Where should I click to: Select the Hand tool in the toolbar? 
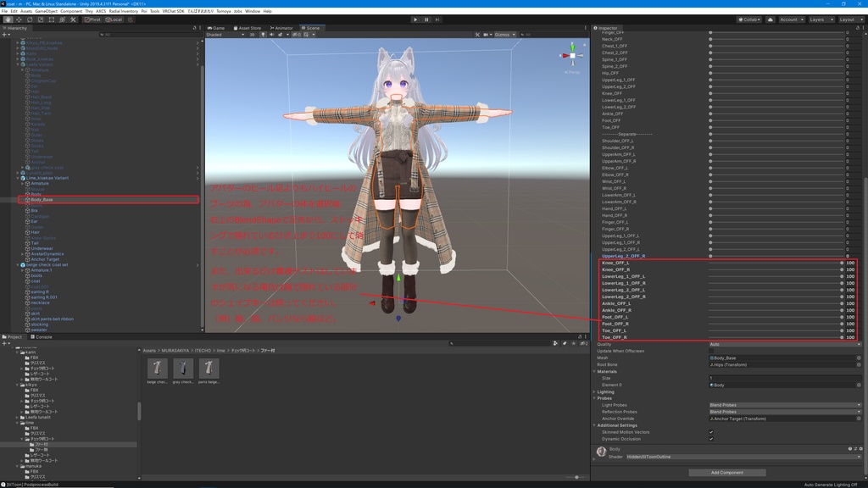[8, 19]
